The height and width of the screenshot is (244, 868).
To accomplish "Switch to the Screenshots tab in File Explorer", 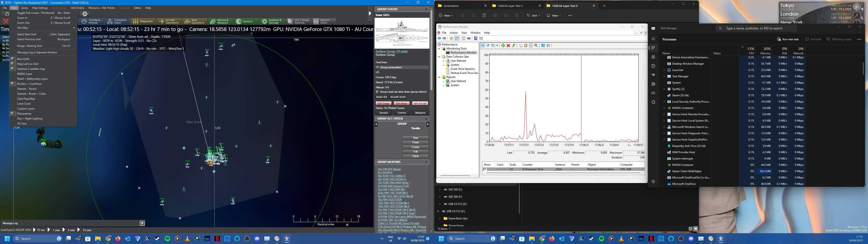I will [462, 6].
